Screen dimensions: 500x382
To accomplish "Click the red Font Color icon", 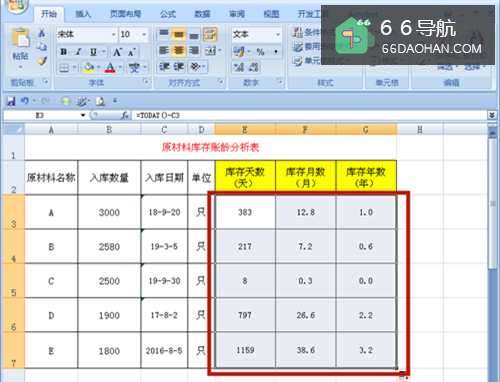I will pos(110,68).
